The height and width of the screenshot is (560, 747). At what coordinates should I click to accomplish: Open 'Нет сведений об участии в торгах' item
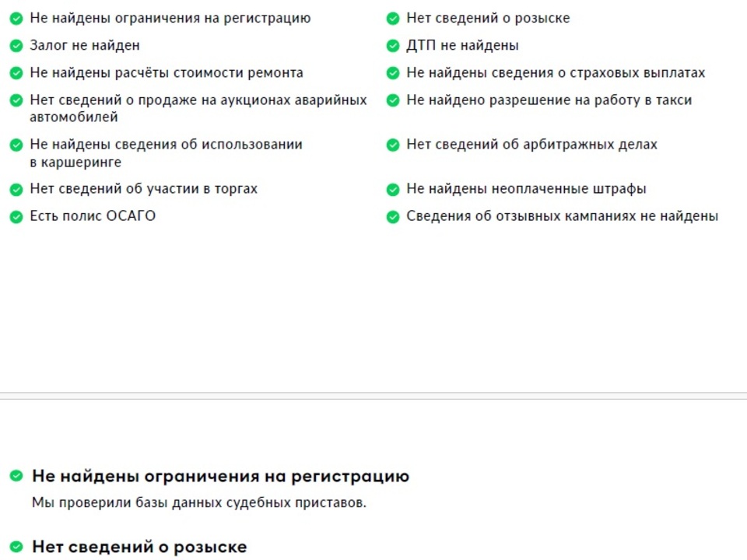point(143,189)
